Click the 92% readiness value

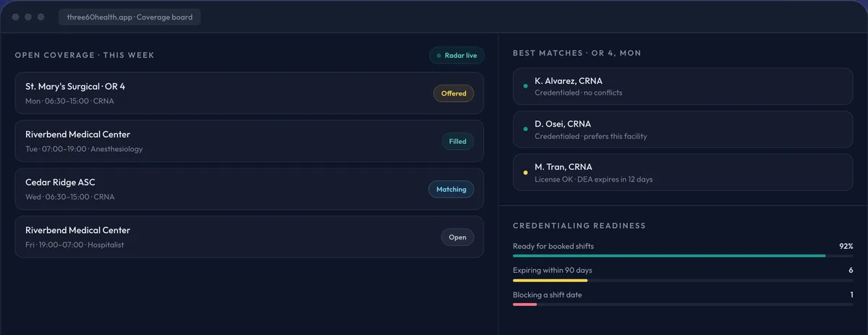pos(846,246)
